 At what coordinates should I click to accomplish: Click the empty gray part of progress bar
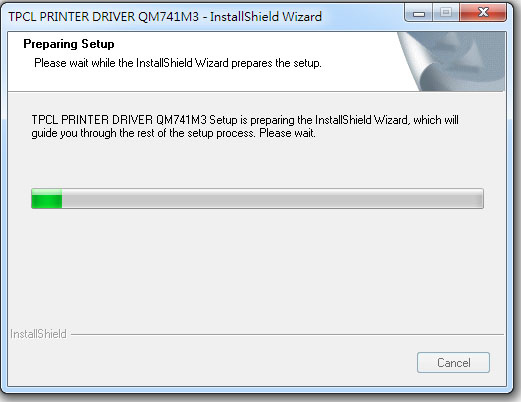272,199
